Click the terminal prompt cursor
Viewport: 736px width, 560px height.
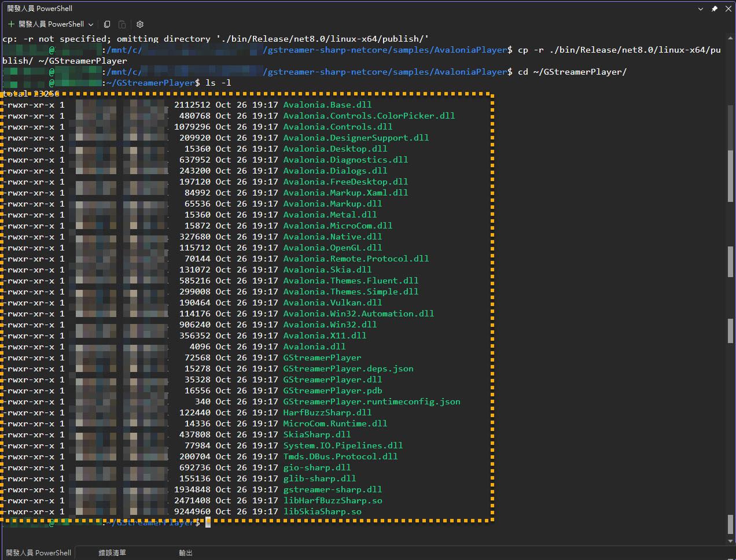(208, 522)
